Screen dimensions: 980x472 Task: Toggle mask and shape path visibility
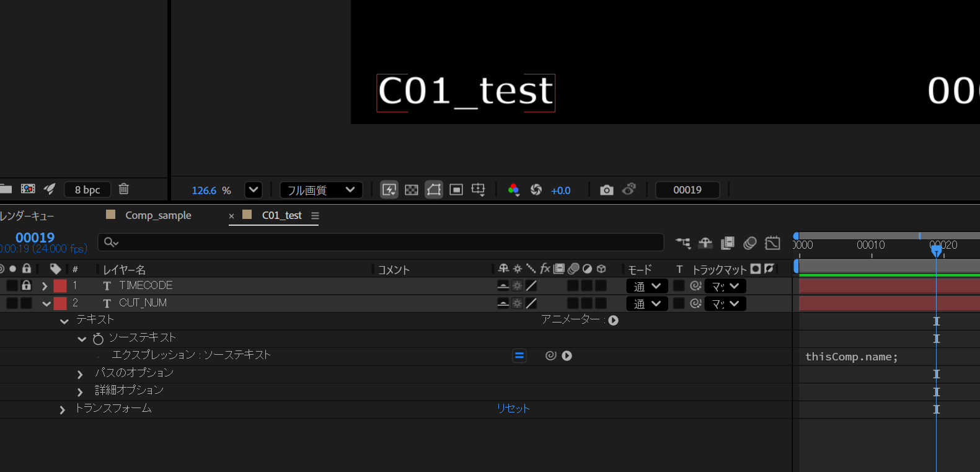[x=434, y=190]
